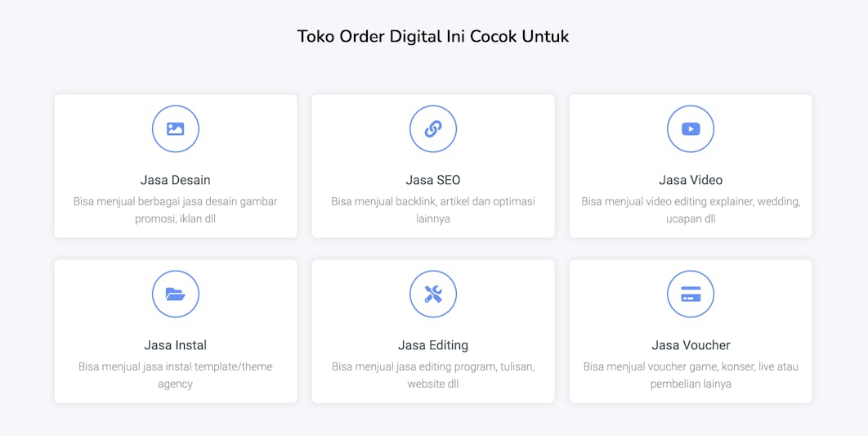Select the Jasa Editing heading

pyautogui.click(x=433, y=345)
